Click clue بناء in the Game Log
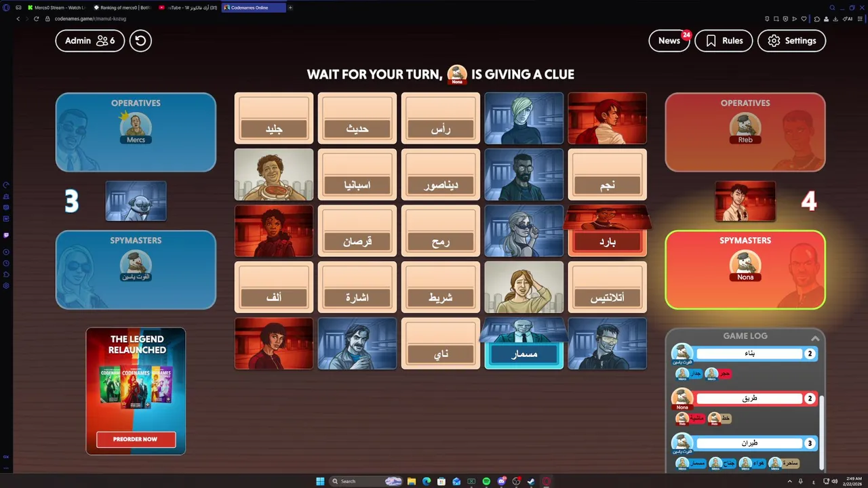 click(749, 354)
